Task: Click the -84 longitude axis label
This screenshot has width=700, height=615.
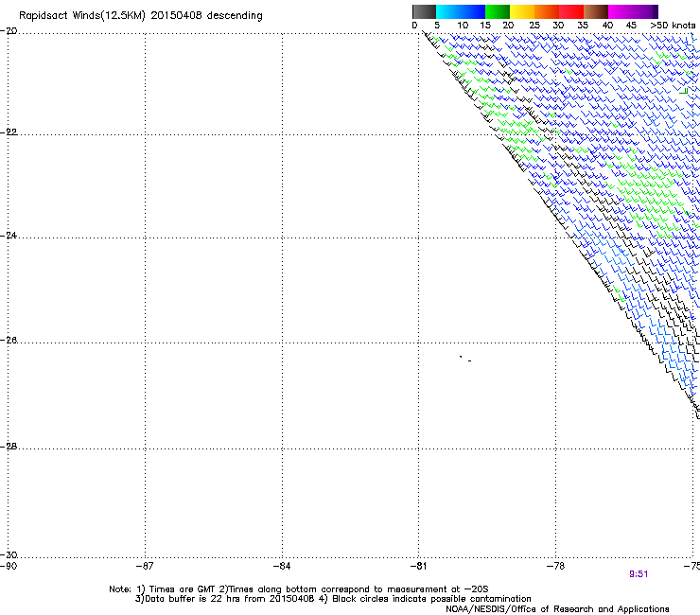Action: click(x=282, y=567)
